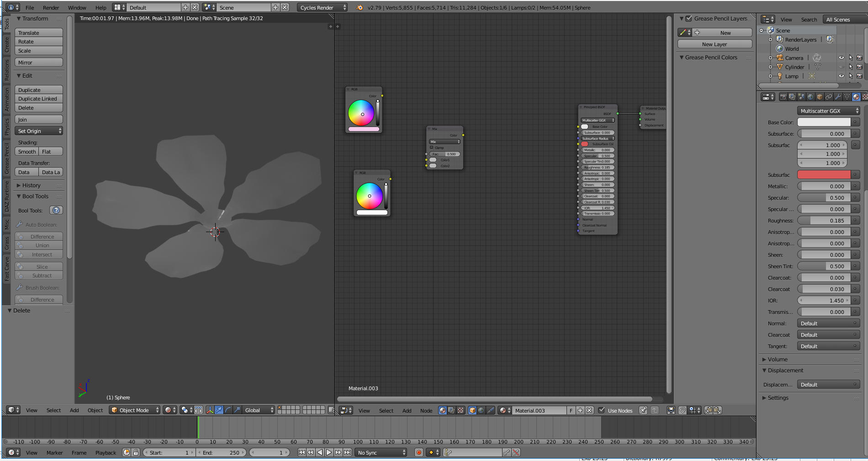
Task: Click the Join button
Action: (39, 120)
